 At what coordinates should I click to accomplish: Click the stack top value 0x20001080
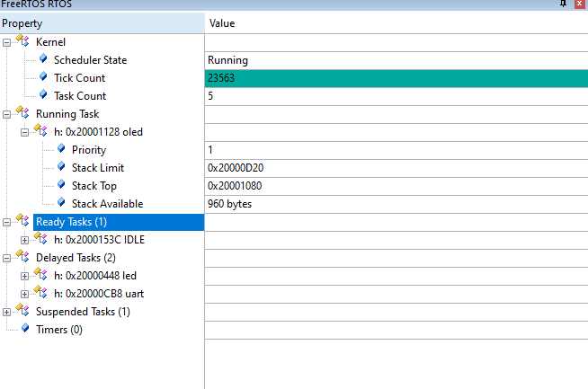click(235, 186)
